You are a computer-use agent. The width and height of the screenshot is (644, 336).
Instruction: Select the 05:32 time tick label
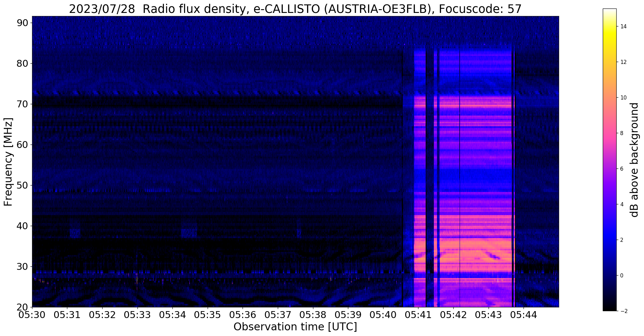point(102,315)
